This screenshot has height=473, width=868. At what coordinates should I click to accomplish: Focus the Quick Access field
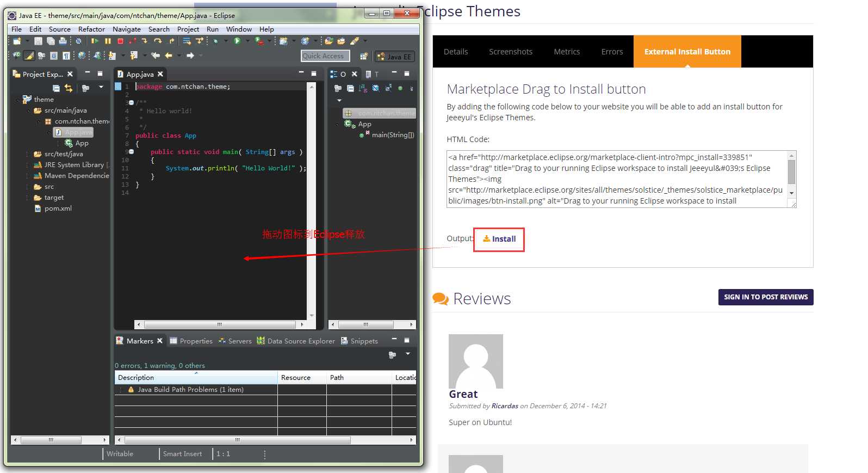click(325, 56)
